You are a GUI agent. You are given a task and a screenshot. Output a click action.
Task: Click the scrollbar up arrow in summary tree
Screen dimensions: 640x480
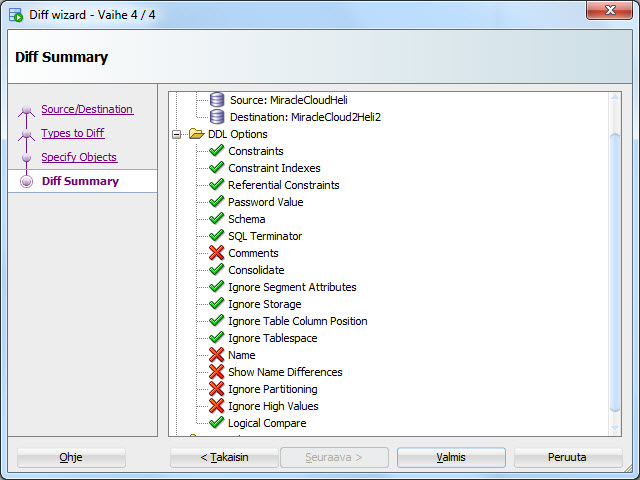[x=615, y=97]
